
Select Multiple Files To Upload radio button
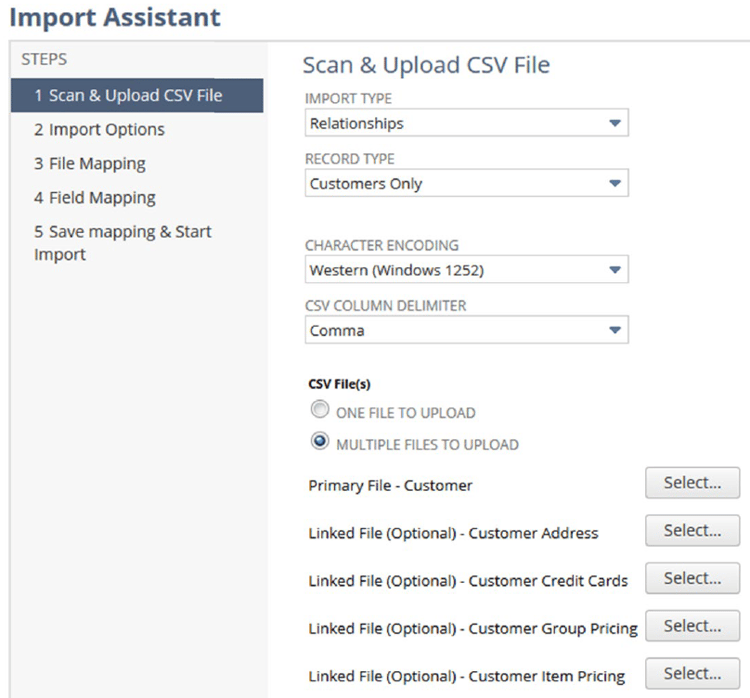tap(320, 441)
